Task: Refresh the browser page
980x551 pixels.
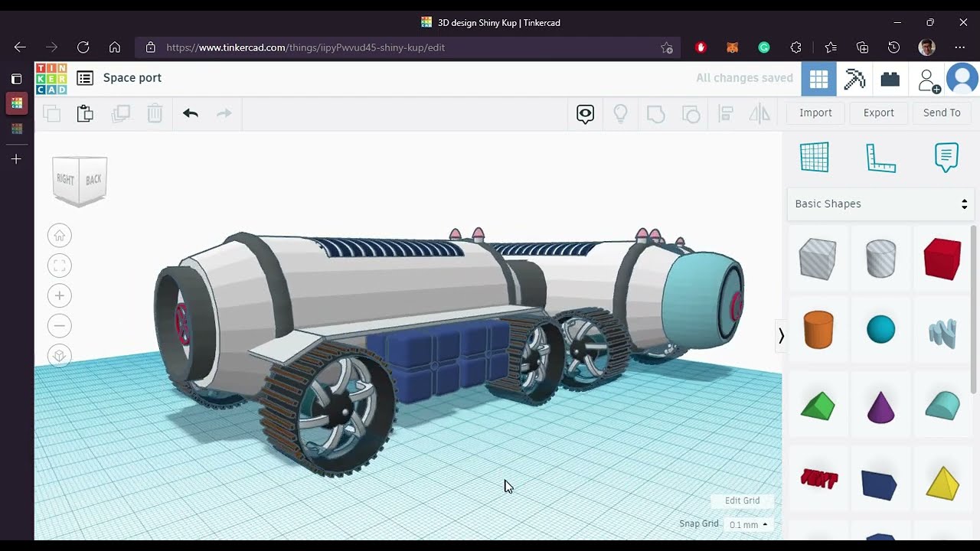Action: (x=83, y=47)
